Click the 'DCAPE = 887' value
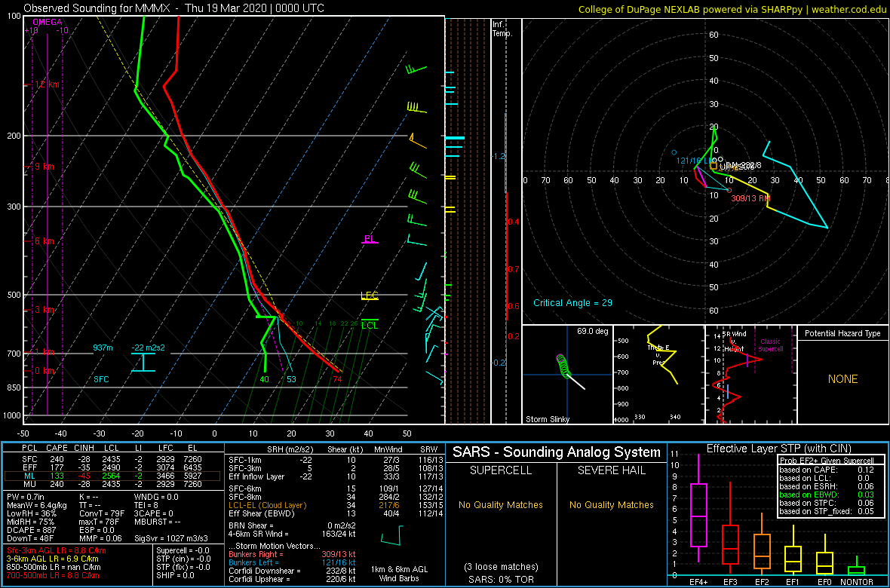 click(x=32, y=531)
